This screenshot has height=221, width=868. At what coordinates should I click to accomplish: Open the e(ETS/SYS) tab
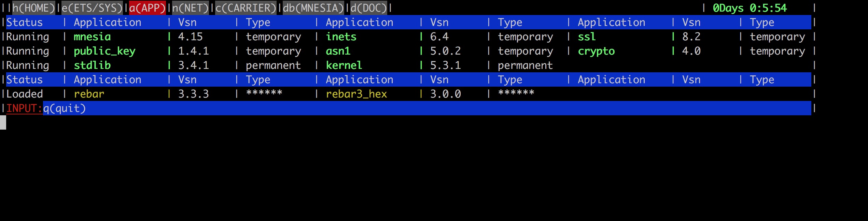point(92,8)
